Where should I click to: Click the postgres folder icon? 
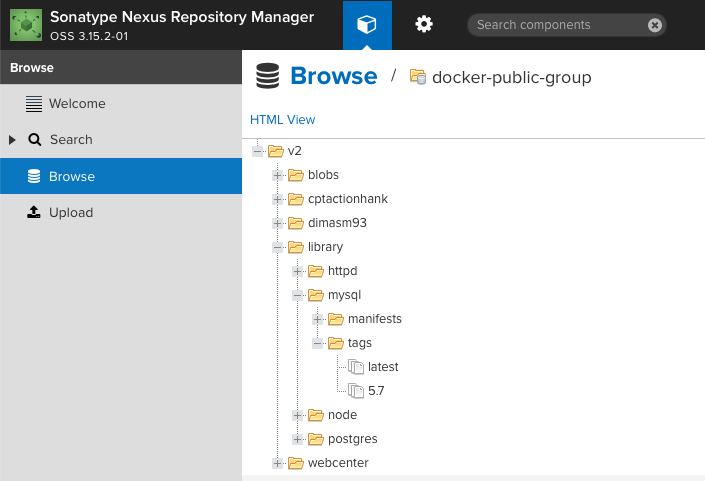click(x=316, y=439)
